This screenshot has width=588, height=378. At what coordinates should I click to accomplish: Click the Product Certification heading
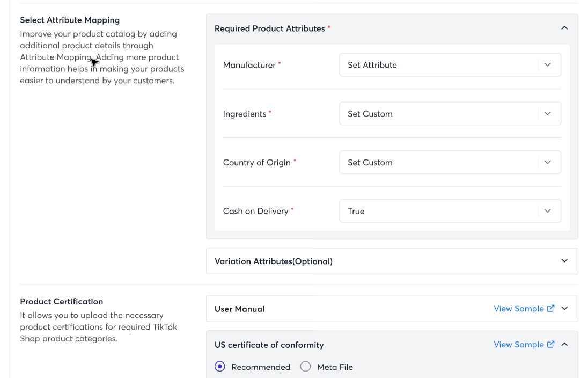click(x=62, y=301)
